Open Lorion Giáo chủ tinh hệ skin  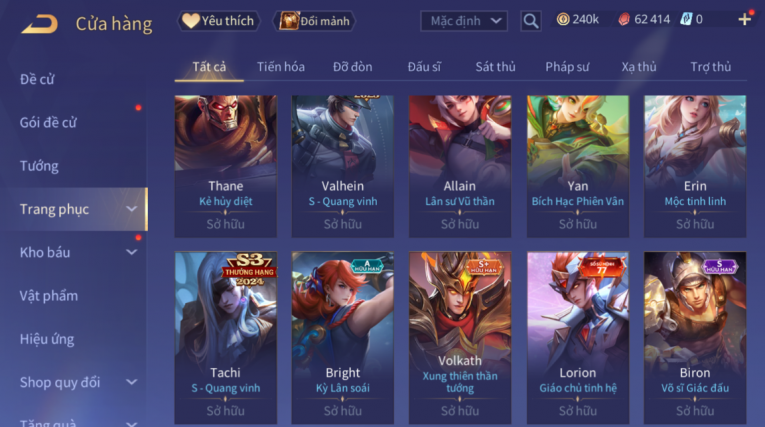pos(578,338)
